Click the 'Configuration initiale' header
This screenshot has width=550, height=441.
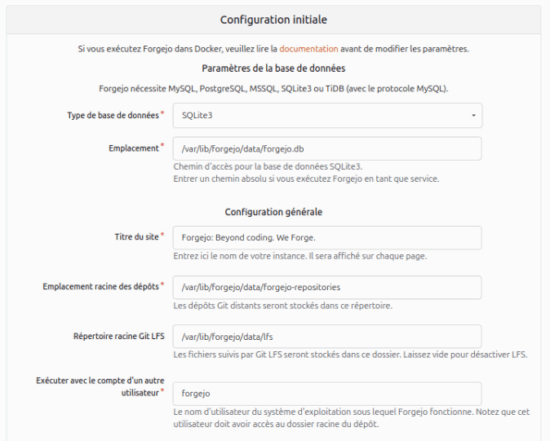(x=274, y=20)
